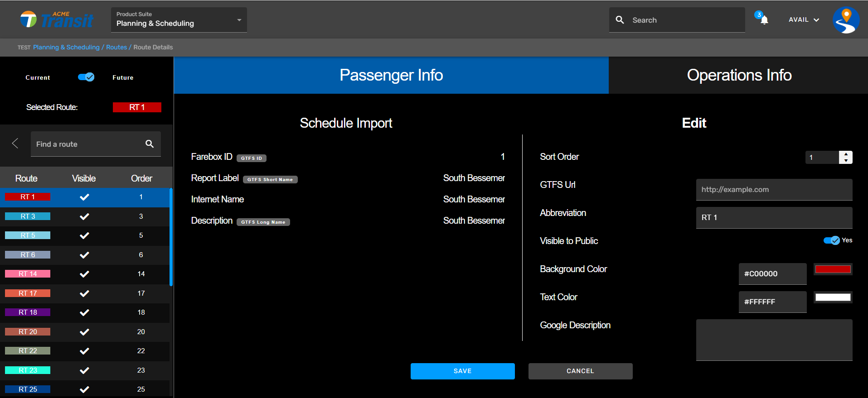Click the map pin avatar icon

click(846, 20)
